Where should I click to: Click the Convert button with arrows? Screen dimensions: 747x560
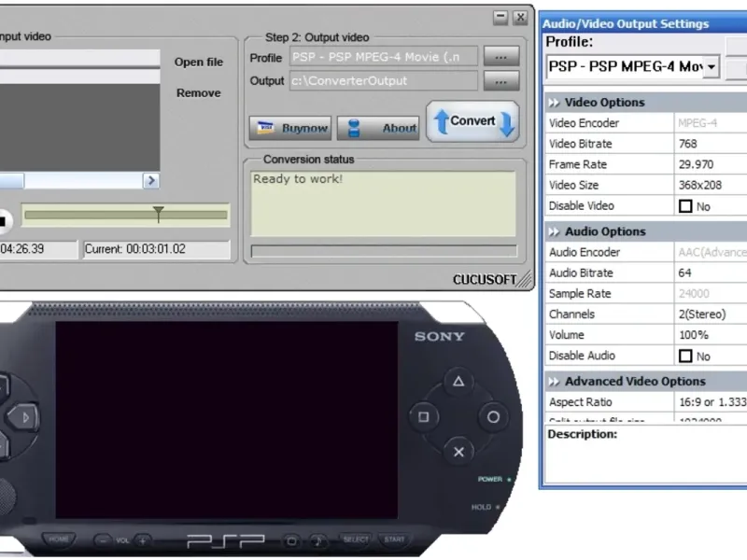(x=473, y=121)
